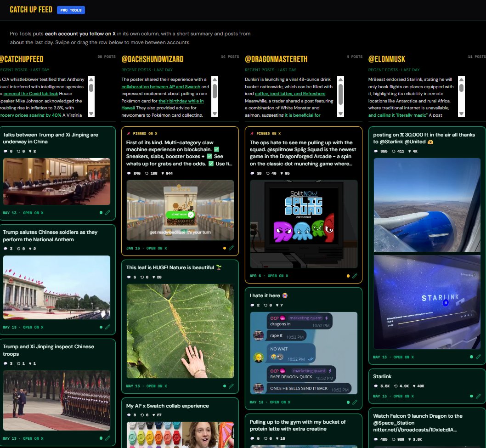Click repost icon on claw machine pinned post
This screenshot has height=448, width=486.
click(147, 173)
